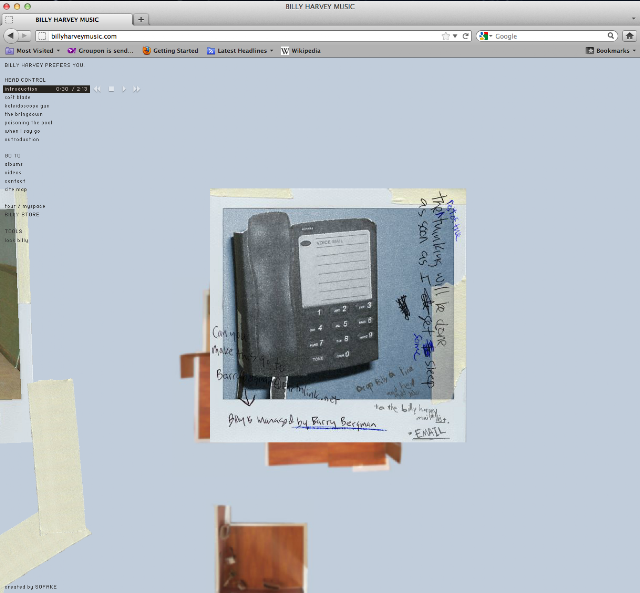Open a new tab with the plus button

click(141, 19)
